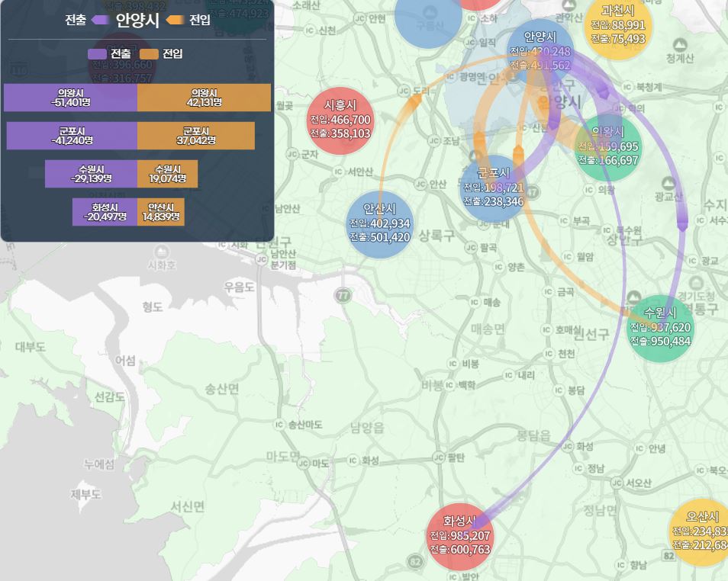
Task: Select the 시흥시 bubble on the map
Action: click(x=340, y=120)
